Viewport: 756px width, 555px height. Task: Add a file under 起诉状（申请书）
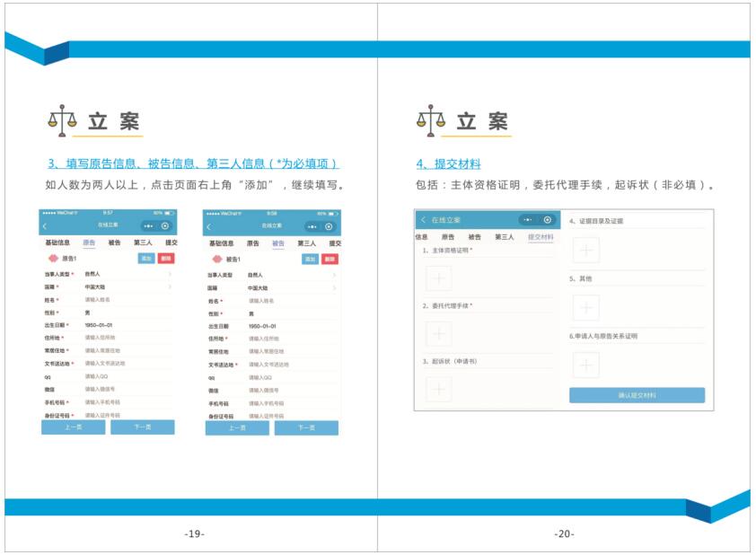click(x=438, y=389)
